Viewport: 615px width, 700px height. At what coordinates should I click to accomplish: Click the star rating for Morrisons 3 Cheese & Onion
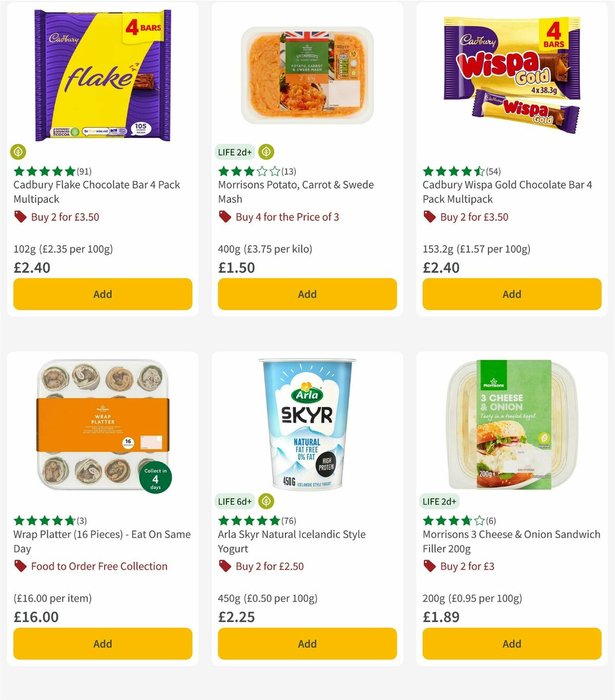451,520
